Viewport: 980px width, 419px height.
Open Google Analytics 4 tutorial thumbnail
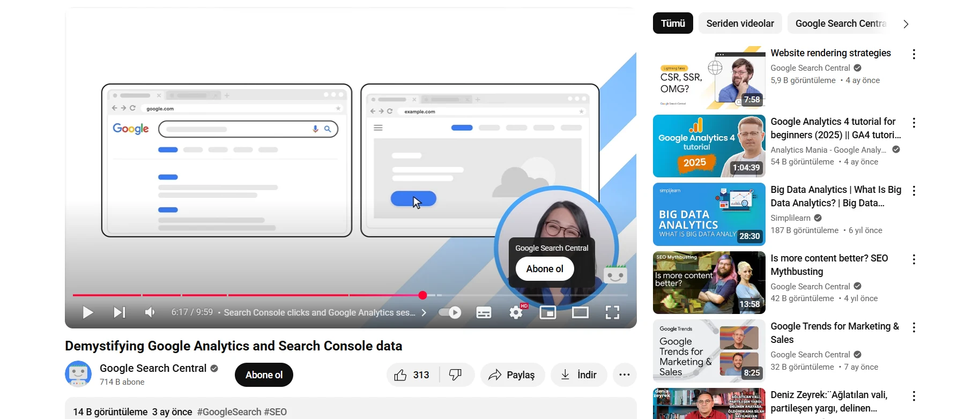[x=709, y=146]
